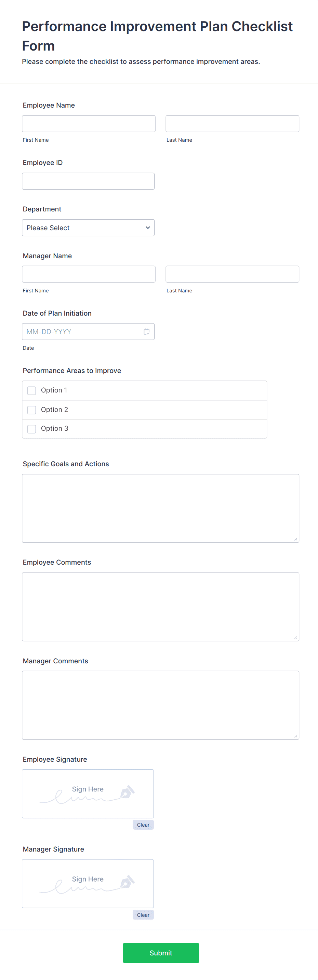This screenshot has height=980, width=318.
Task: Click Employee Comments textarea resize handle
Action: 295,638
